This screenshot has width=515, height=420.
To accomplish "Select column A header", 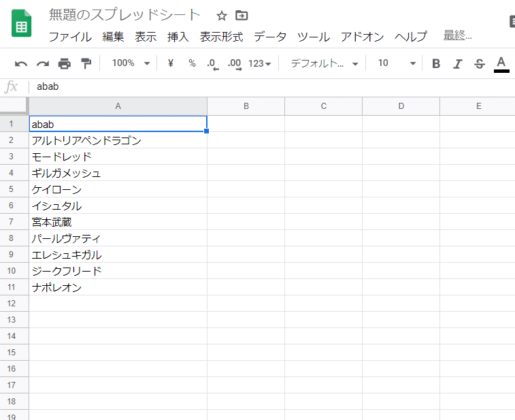I will tap(118, 106).
